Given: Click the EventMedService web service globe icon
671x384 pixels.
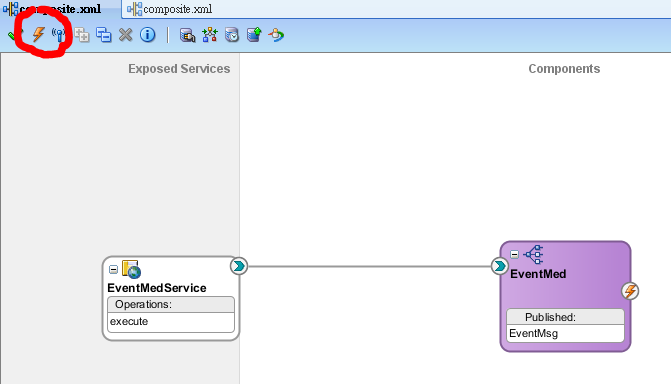Looking at the screenshot, I should tap(131, 269).
